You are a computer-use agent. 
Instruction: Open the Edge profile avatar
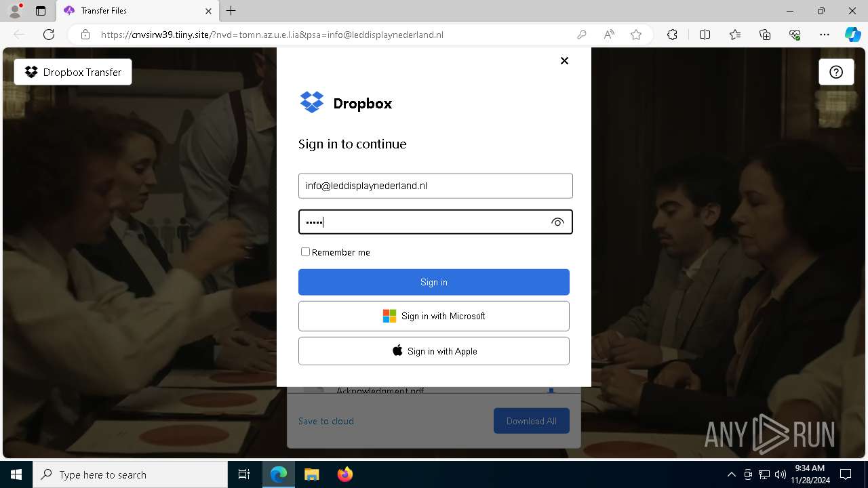[15, 11]
